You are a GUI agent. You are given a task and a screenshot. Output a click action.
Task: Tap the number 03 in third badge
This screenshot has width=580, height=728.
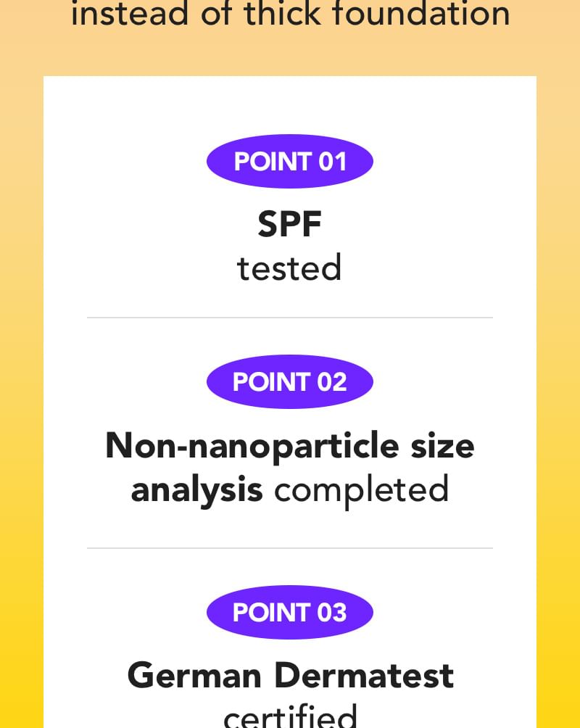332,613
